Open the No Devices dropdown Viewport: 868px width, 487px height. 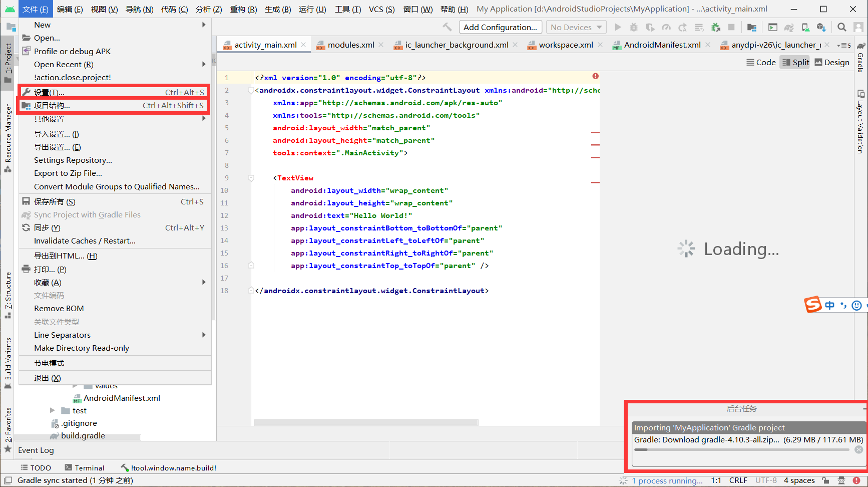click(x=576, y=27)
